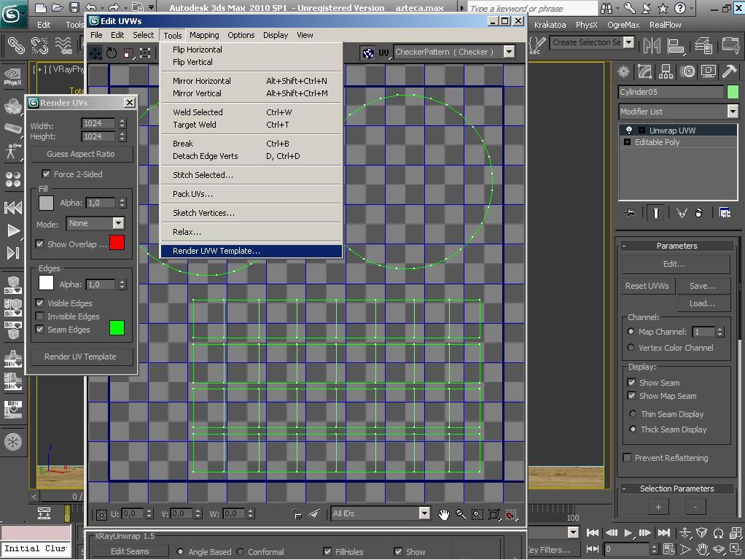Click the Load... button in Parameters
Screen dimensions: 745x560
tap(703, 303)
